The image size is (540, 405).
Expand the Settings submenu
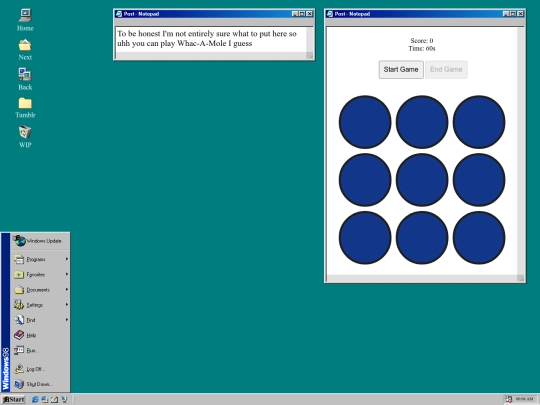pos(40,305)
